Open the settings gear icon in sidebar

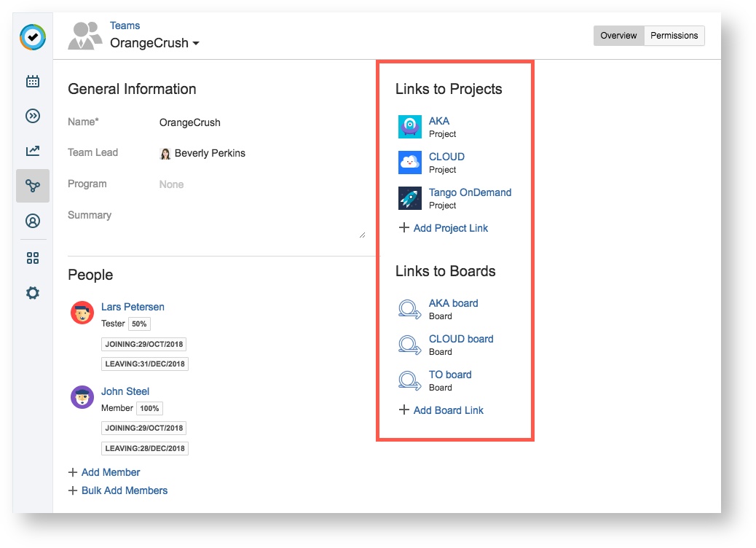[33, 293]
